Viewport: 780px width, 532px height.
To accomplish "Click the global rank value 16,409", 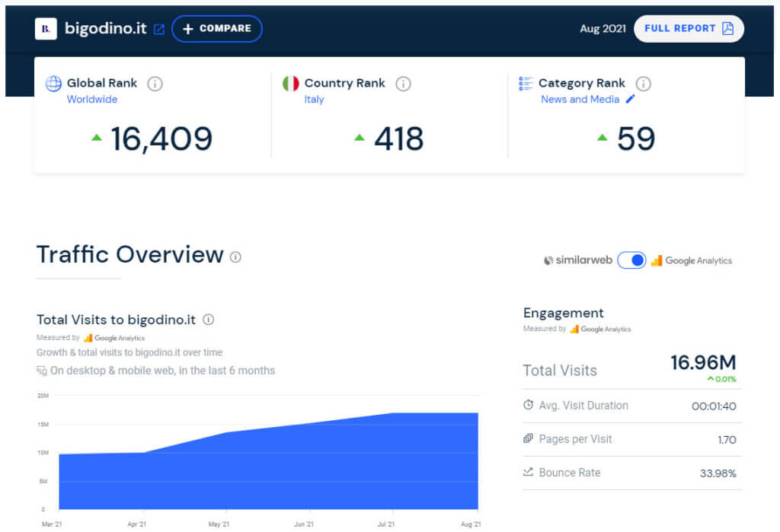I will 161,139.
